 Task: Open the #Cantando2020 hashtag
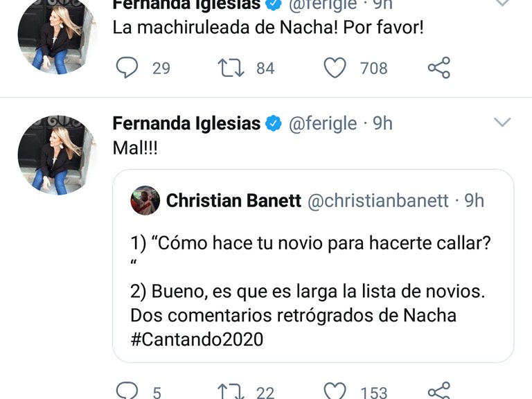(197, 339)
